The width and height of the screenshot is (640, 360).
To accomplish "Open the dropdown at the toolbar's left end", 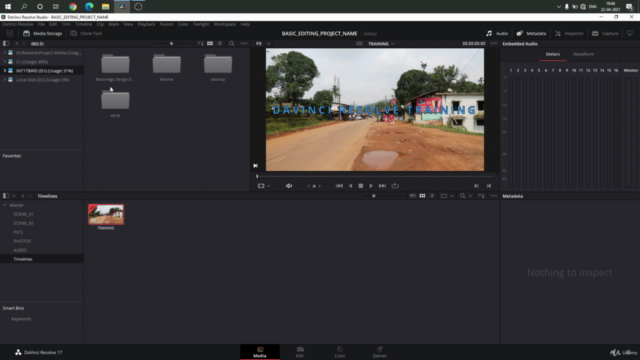I will [x=10, y=33].
